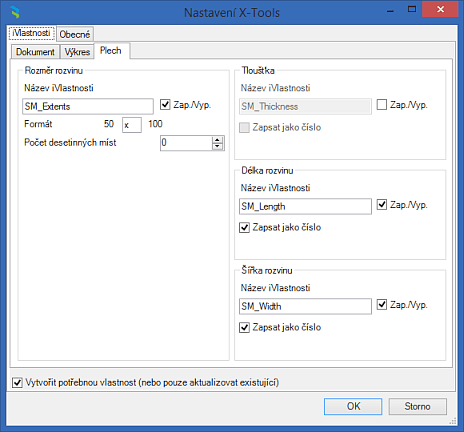Image resolution: width=464 pixels, height=432 pixels.
Task: Toggle Zap./Vyp. for SM_Extents property
Action: pos(165,105)
